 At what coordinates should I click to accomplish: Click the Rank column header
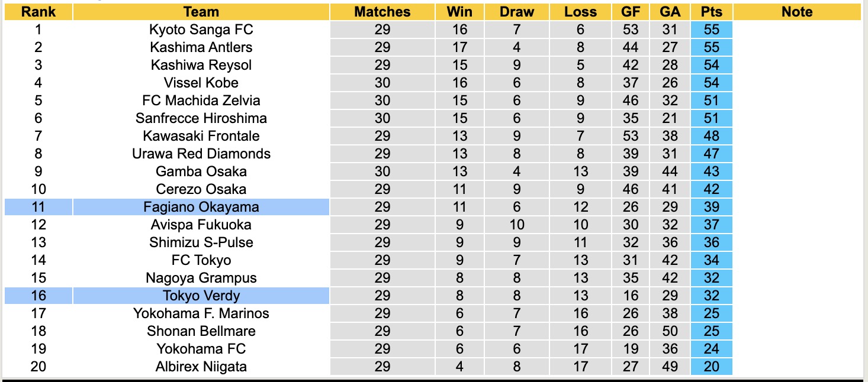click(38, 12)
